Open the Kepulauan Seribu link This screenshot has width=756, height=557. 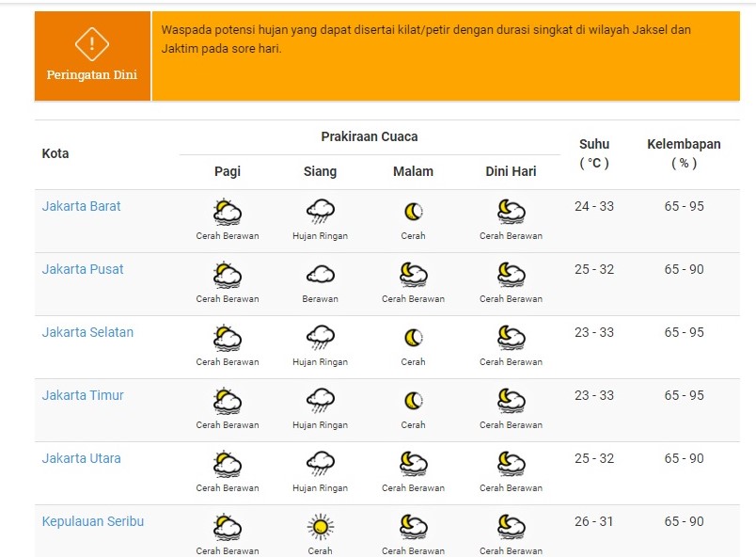click(92, 521)
